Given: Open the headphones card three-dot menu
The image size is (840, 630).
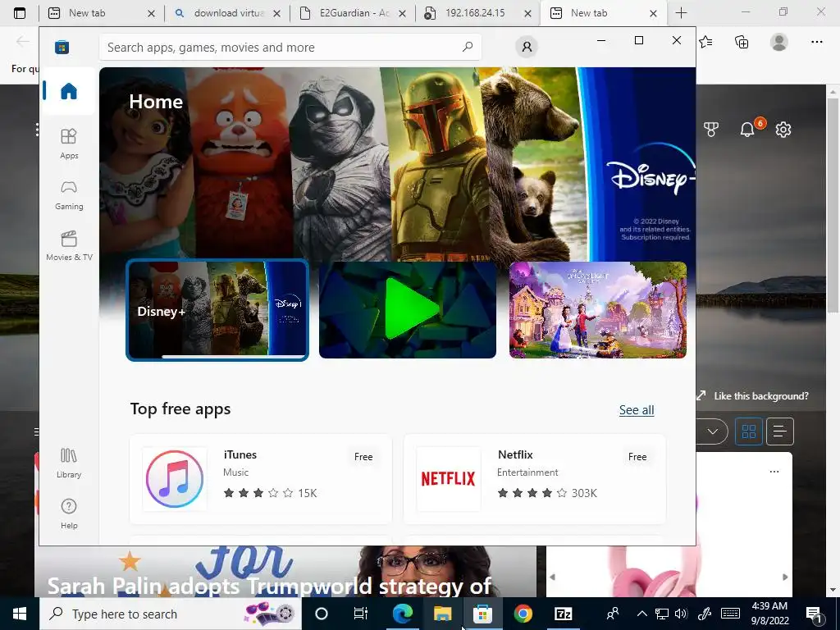Looking at the screenshot, I should 774,472.
